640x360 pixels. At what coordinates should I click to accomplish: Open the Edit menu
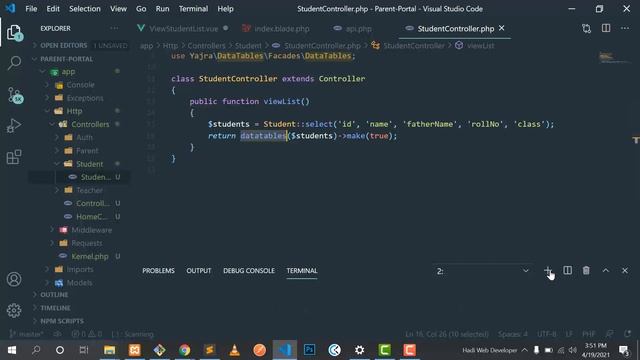click(53, 9)
